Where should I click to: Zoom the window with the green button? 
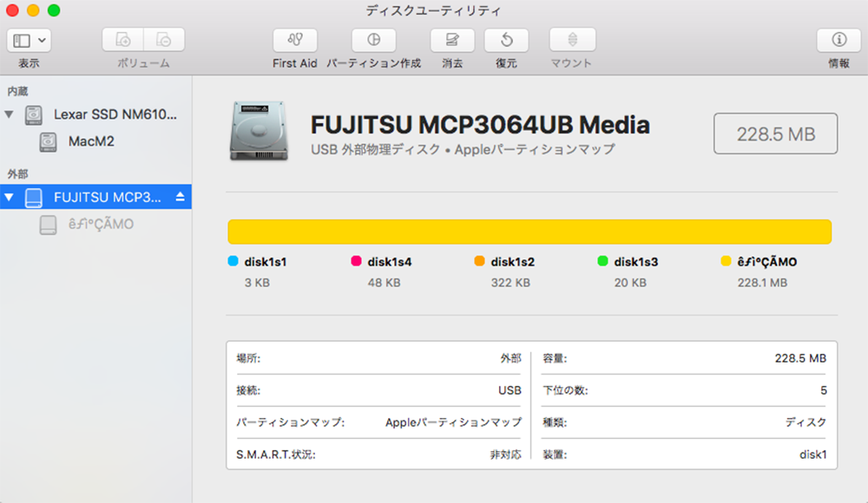click(x=54, y=10)
